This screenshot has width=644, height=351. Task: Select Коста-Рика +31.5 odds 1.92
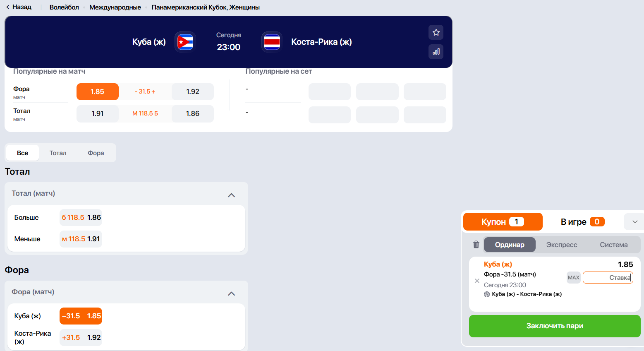tap(81, 337)
